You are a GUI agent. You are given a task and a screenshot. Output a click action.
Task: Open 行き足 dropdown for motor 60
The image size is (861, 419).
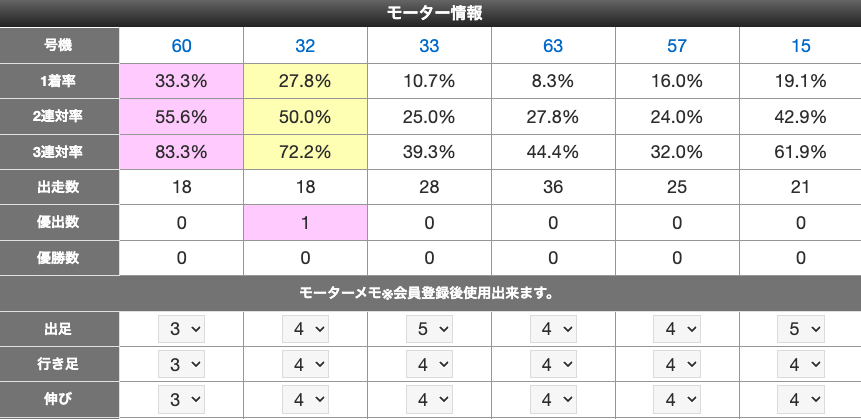[181, 365]
